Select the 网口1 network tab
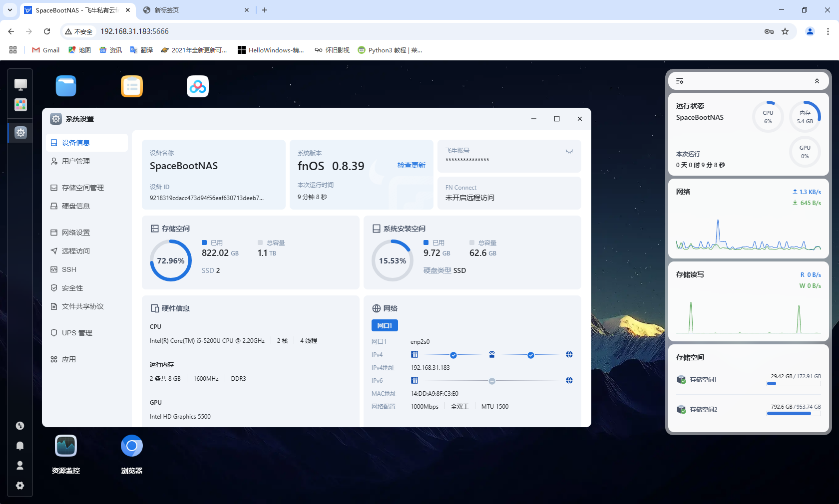 tap(385, 325)
